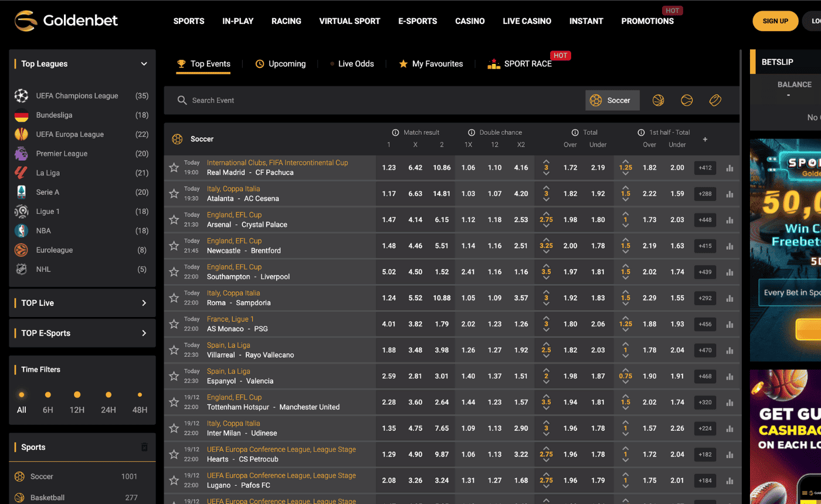Select the 24H time filter
Screen dimensions: 821x504
pyautogui.click(x=108, y=402)
